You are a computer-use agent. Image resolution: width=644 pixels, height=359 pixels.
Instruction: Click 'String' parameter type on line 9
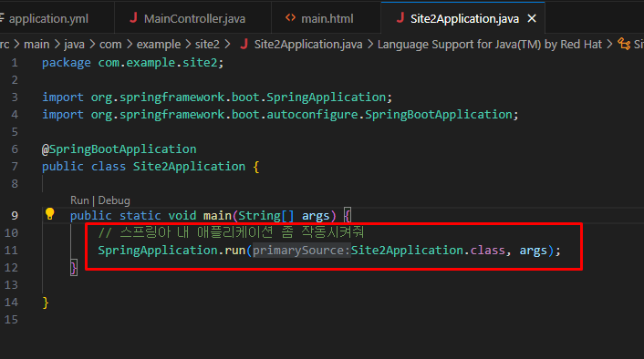[260, 216]
